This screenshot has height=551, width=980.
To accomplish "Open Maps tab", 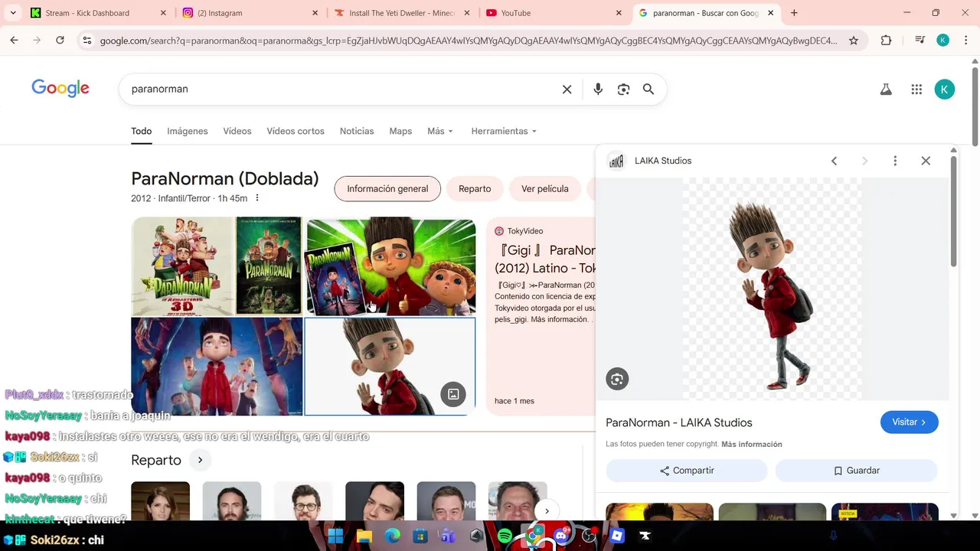I will pos(400,131).
